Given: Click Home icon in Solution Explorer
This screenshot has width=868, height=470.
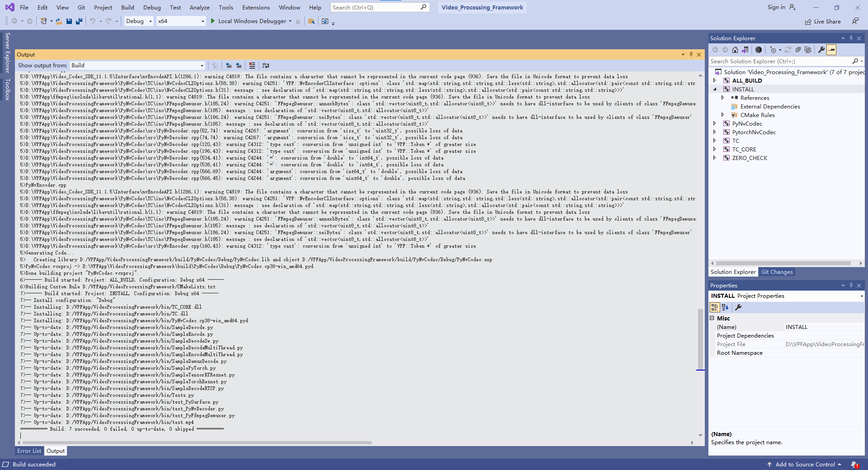Looking at the screenshot, I should 735,50.
